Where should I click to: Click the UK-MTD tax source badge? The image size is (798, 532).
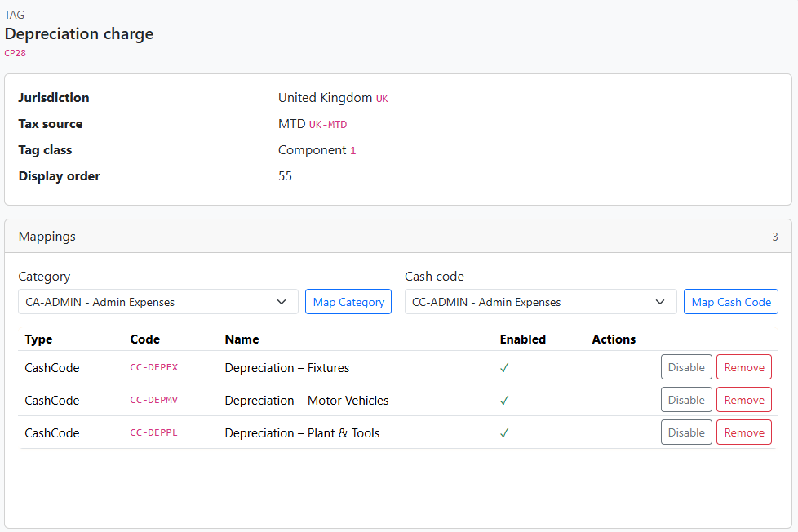330,123
